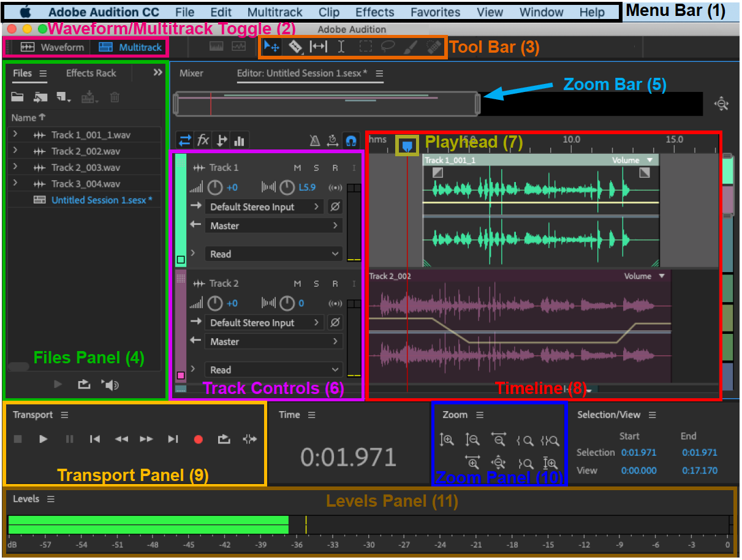Arm Track 2 for recording with R

(335, 284)
